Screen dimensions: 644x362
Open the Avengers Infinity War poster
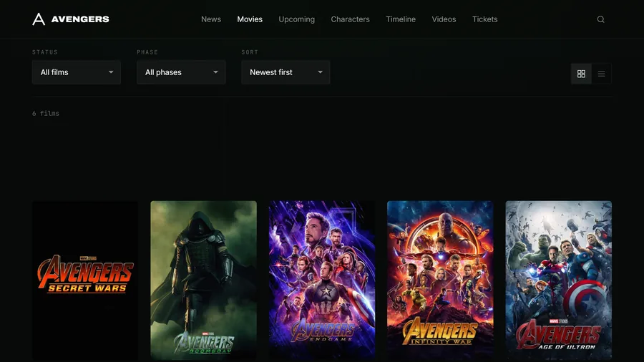pos(440,280)
